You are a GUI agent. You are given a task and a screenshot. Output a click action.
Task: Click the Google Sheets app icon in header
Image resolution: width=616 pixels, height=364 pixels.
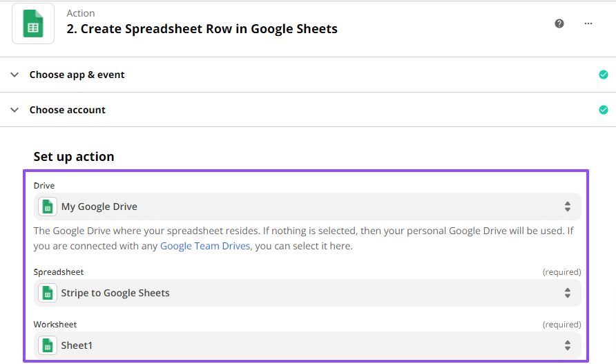tap(33, 23)
